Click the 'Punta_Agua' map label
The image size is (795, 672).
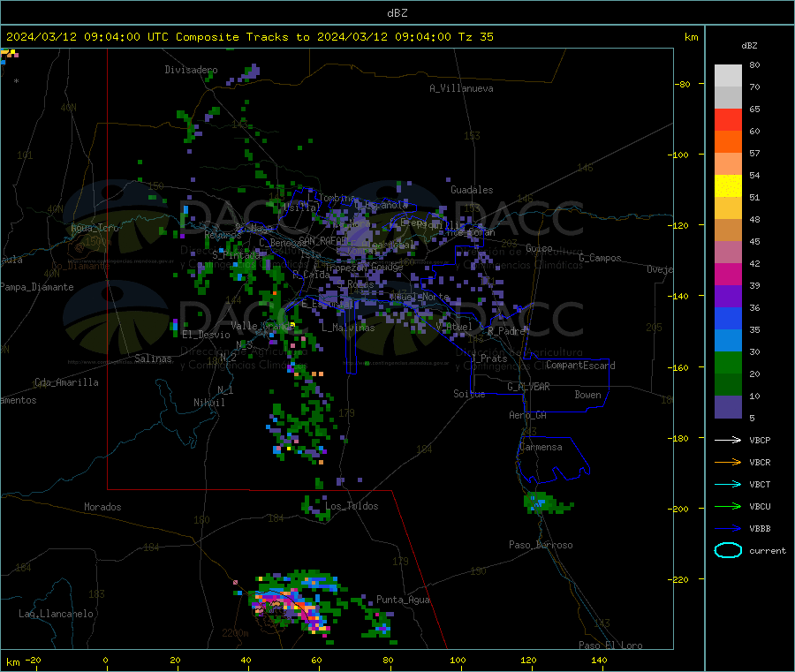[403, 600]
